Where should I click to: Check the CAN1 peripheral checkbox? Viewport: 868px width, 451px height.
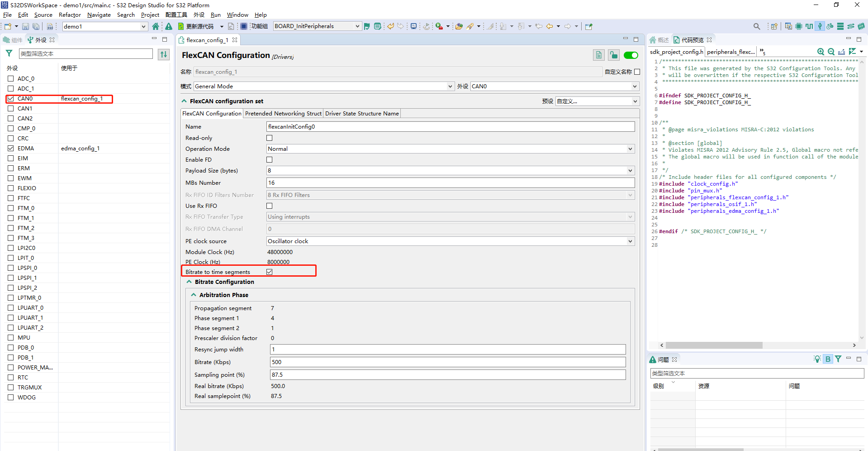10,109
